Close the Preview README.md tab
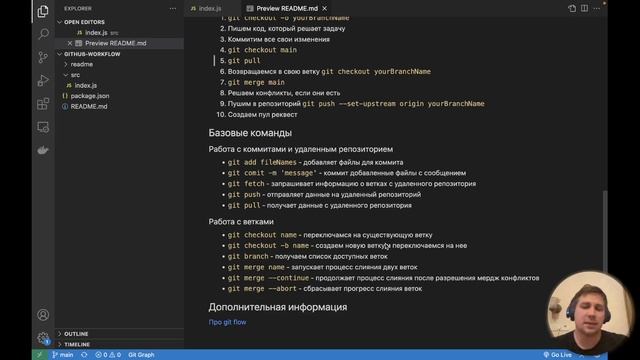640x360 pixels. pyautogui.click(x=324, y=9)
